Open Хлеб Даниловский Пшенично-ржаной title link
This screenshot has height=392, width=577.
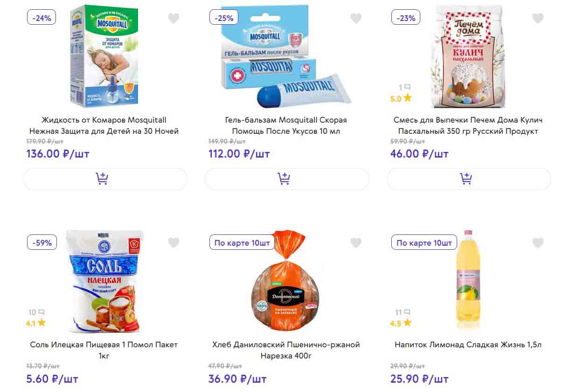[x=286, y=350]
